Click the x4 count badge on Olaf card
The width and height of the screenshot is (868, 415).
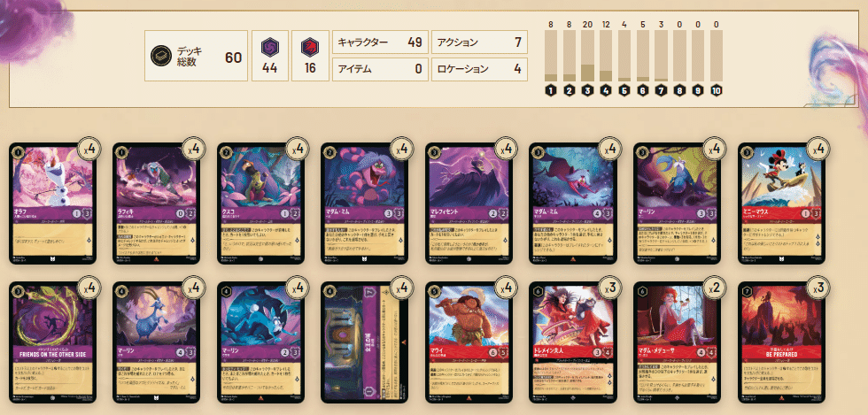(x=88, y=149)
